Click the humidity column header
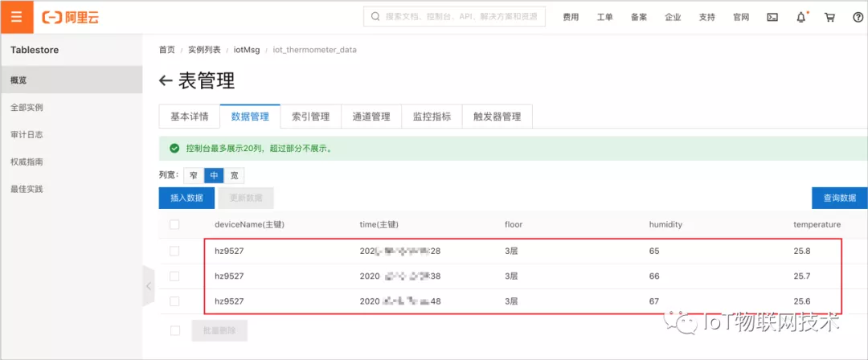This screenshot has height=360, width=868. 665,224
